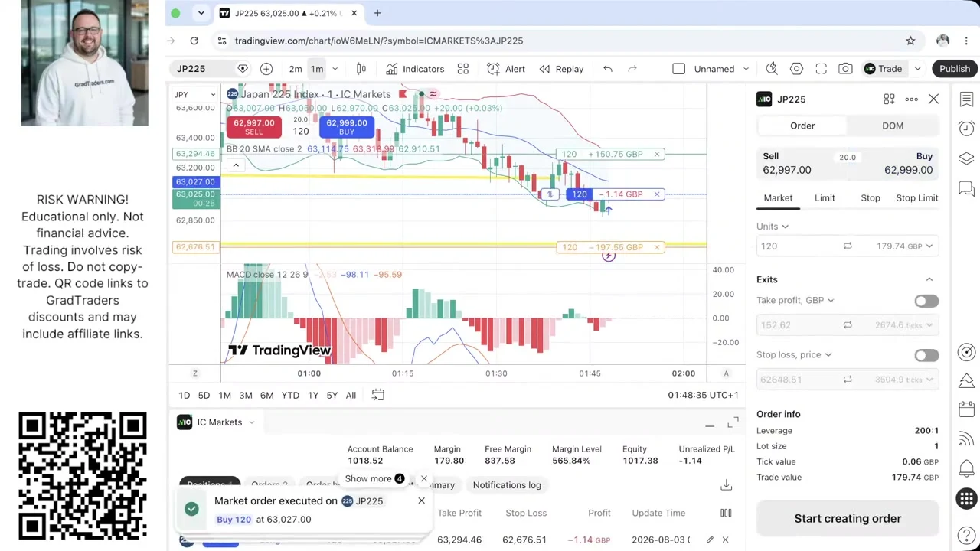Click the red SELL 62,997.00 button on chart

point(253,127)
